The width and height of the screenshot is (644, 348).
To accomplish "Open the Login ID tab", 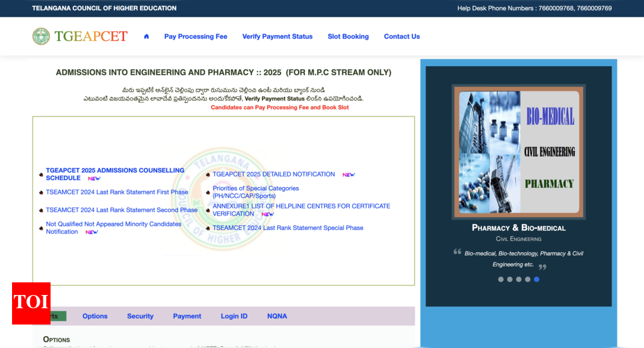I will [234, 316].
